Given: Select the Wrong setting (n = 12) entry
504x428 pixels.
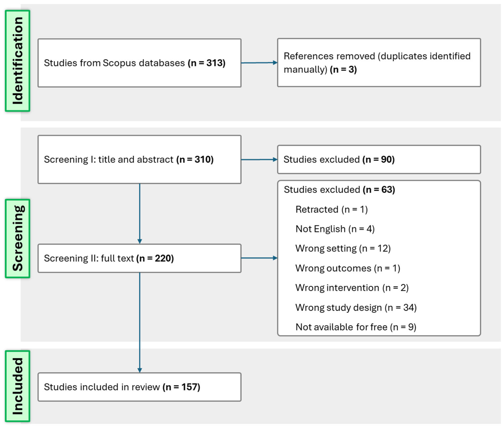Looking at the screenshot, I should click(x=343, y=248).
